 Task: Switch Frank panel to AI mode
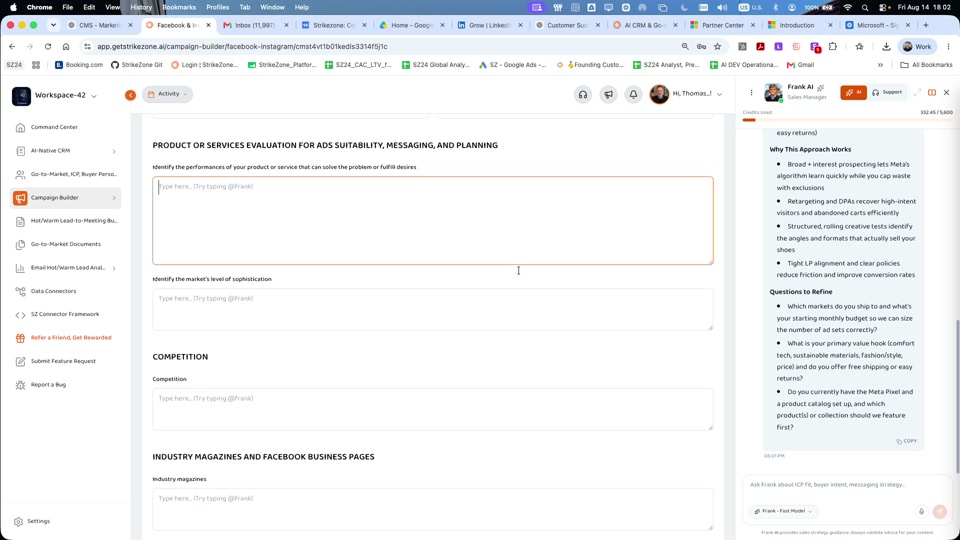point(853,92)
